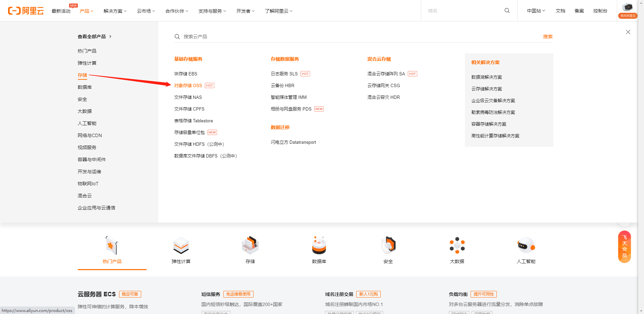Screen dimensions: 644x314
Task: Expand the 合作伙伴 dropdown
Action: (177, 11)
